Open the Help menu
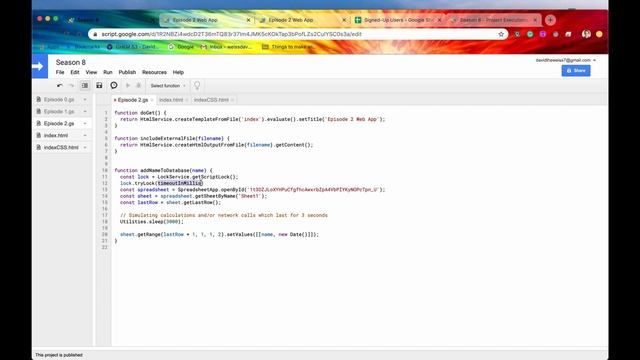This screenshot has width=640, height=360. [178, 72]
